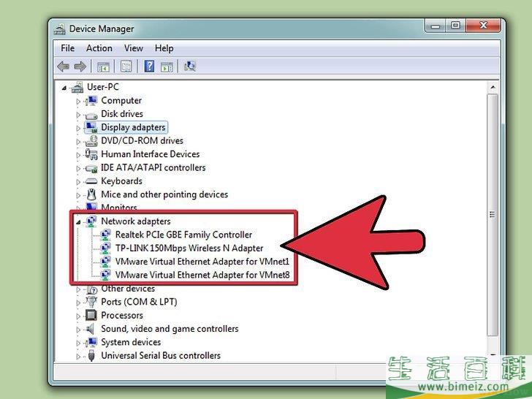Select the Realtek PCIe GBE Family Controller
Image resolution: width=532 pixels, height=399 pixels.
183,235
